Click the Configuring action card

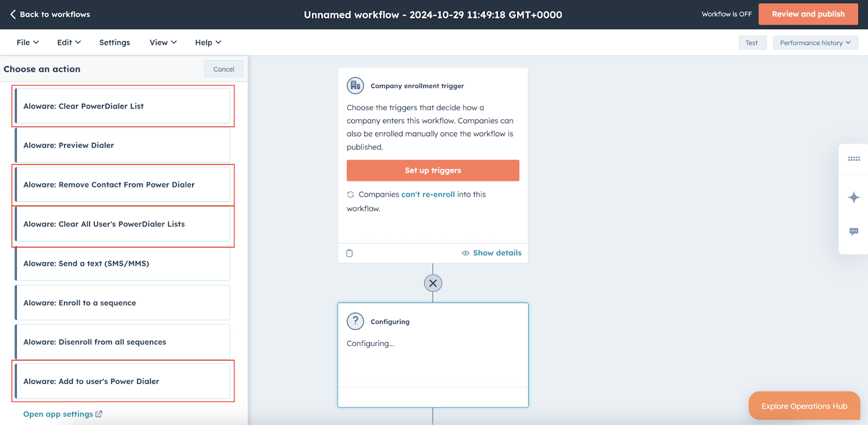point(433,355)
